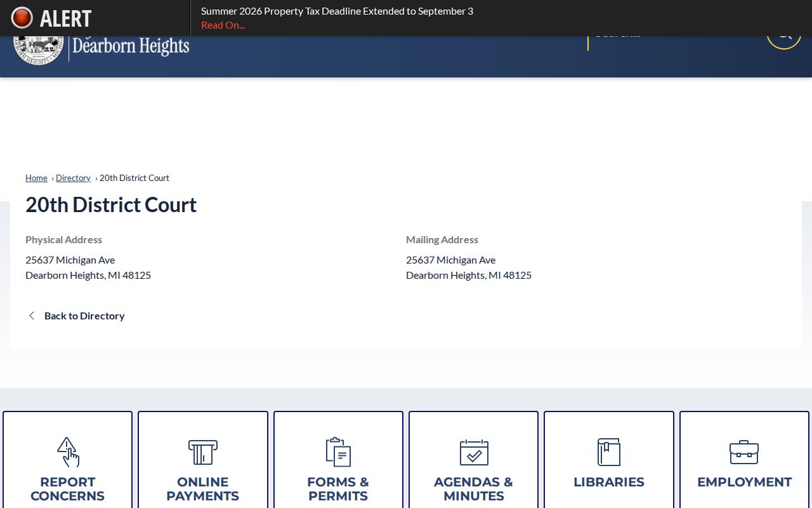Click the Employment briefcase icon
The height and width of the screenshot is (508, 812).
[744, 452]
